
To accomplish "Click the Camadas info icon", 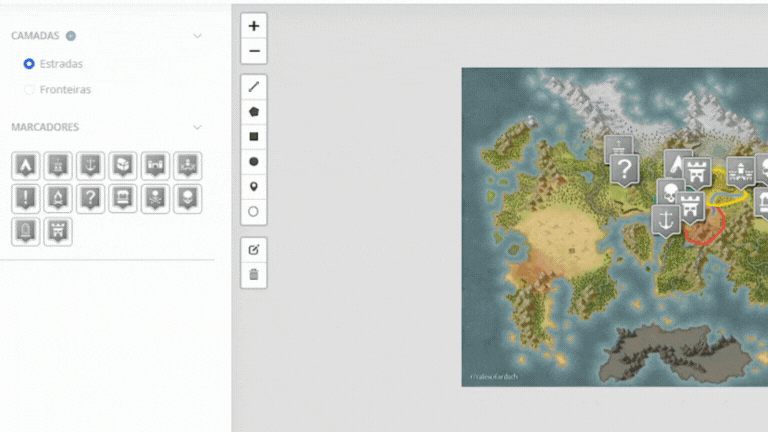I will (71, 36).
